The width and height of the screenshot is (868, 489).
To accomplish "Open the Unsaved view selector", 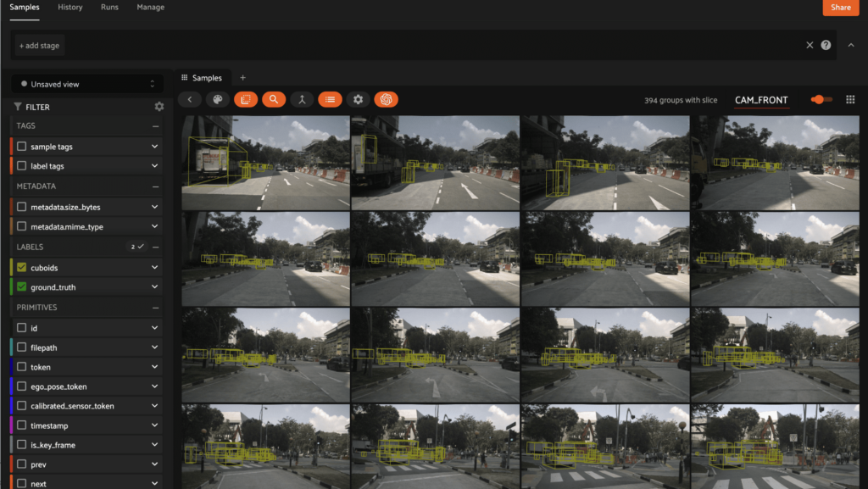I will coord(87,84).
